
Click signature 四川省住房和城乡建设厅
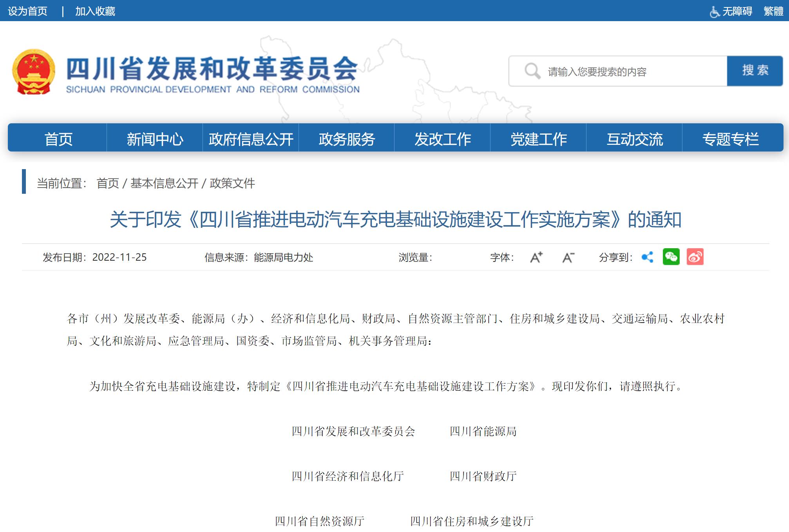472,521
